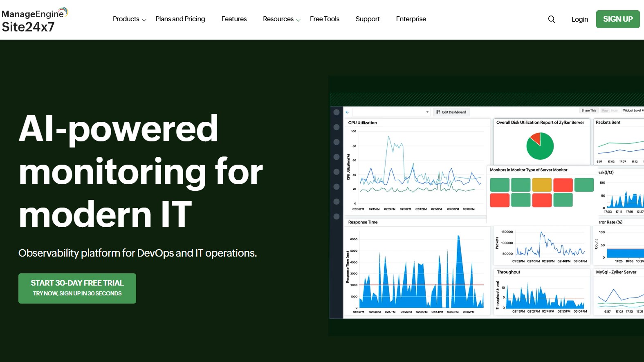Start the 30-day free trial
Image resolution: width=644 pixels, height=362 pixels.
point(77,288)
